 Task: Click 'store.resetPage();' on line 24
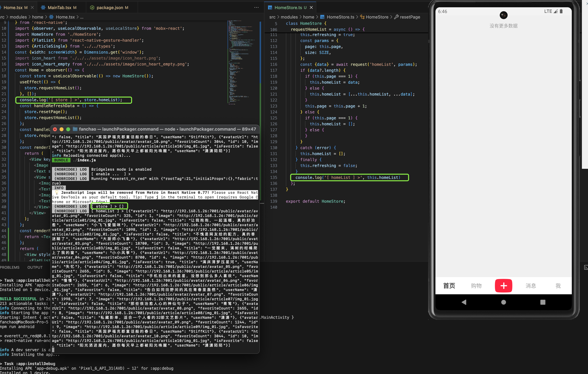pos(46,111)
